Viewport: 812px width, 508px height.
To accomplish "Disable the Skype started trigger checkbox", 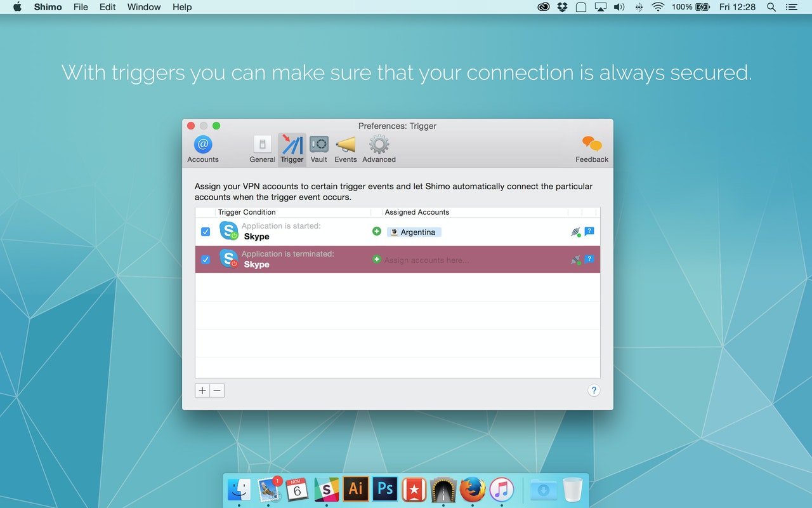I will [206, 232].
